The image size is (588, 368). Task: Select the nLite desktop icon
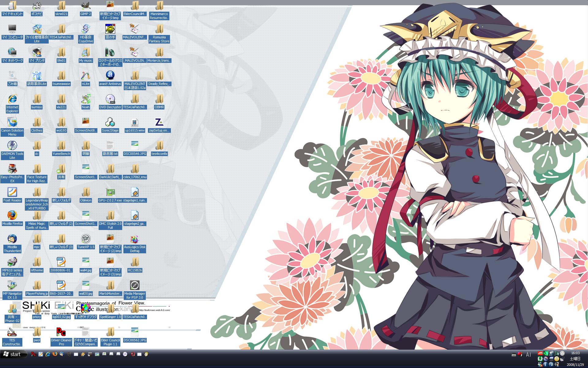point(86,78)
